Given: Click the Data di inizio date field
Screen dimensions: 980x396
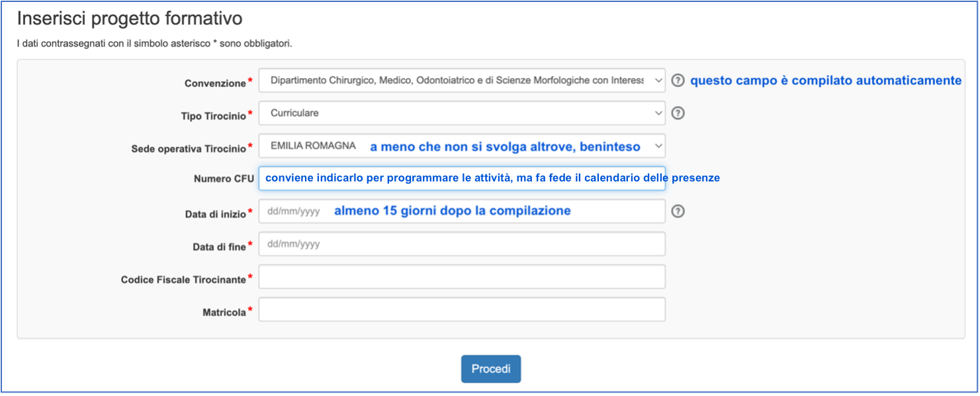Looking at the screenshot, I should (x=461, y=211).
